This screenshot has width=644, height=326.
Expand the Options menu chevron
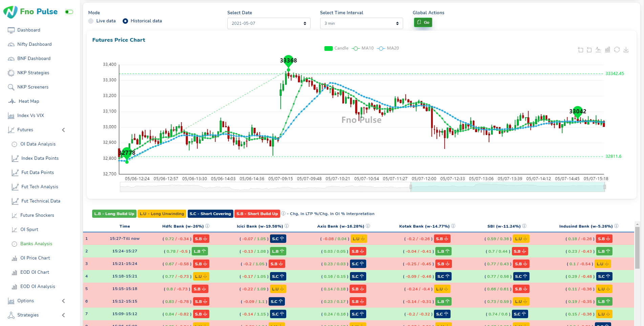(63, 301)
